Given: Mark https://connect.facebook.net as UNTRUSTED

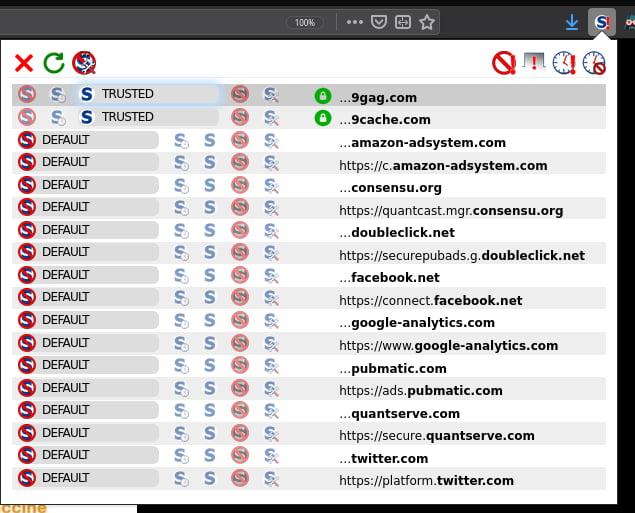Looking at the screenshot, I should pos(240,297).
